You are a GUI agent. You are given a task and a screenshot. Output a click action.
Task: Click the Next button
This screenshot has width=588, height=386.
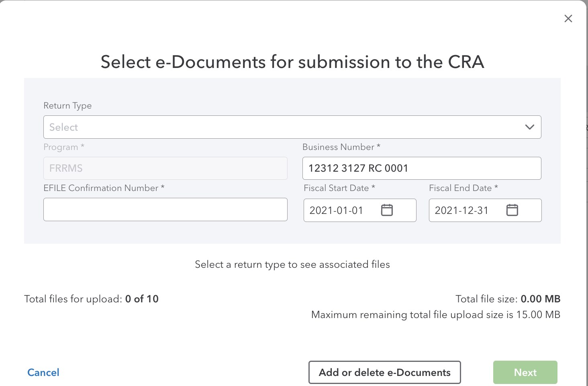coord(525,372)
